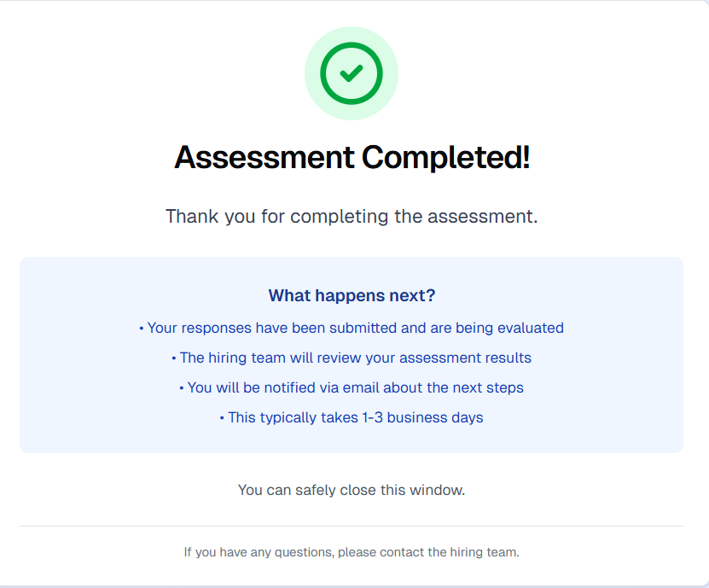Click the word "Completed!" in the main heading
709x588 pixels.
tap(445, 158)
